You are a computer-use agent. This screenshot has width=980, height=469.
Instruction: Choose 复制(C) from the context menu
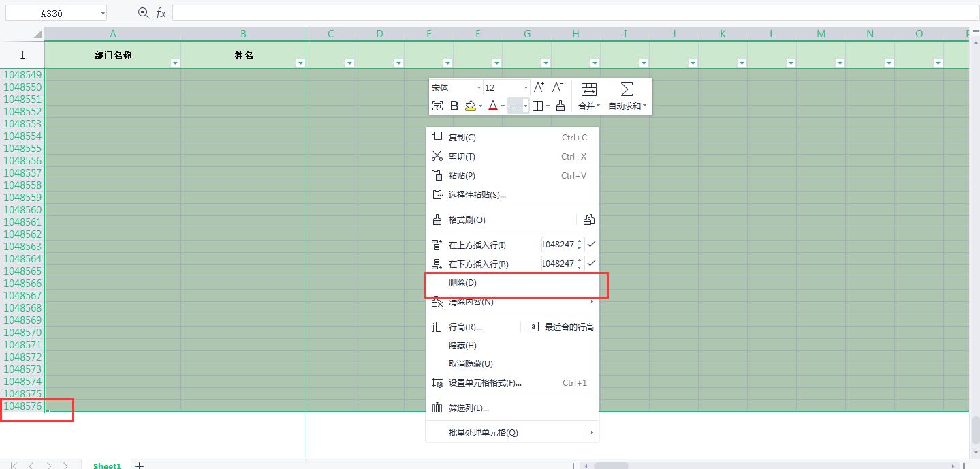pyautogui.click(x=512, y=138)
